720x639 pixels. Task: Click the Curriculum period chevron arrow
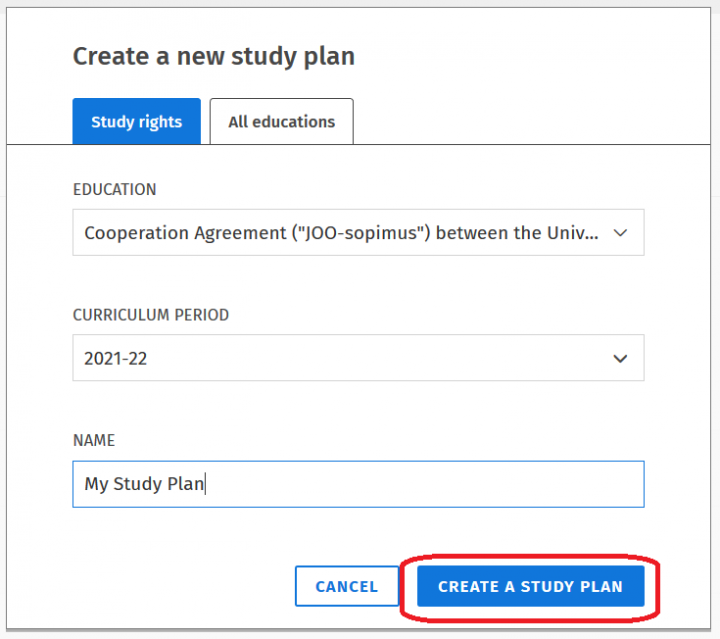[620, 359]
